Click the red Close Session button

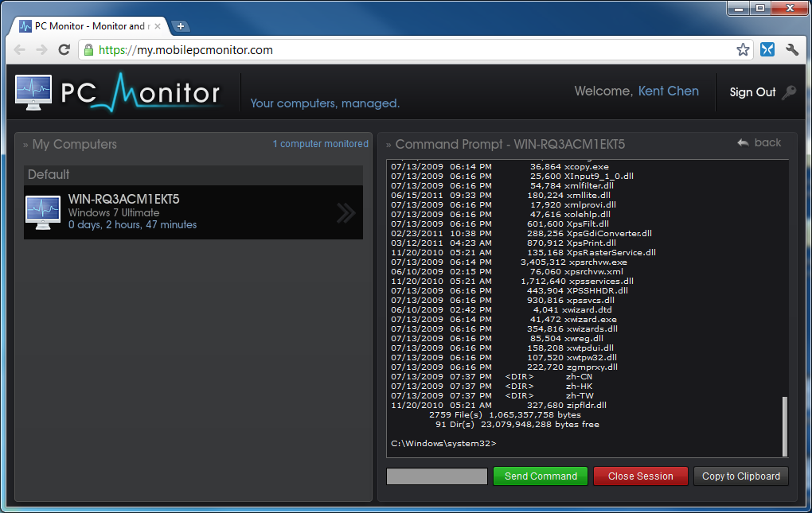pyautogui.click(x=640, y=476)
